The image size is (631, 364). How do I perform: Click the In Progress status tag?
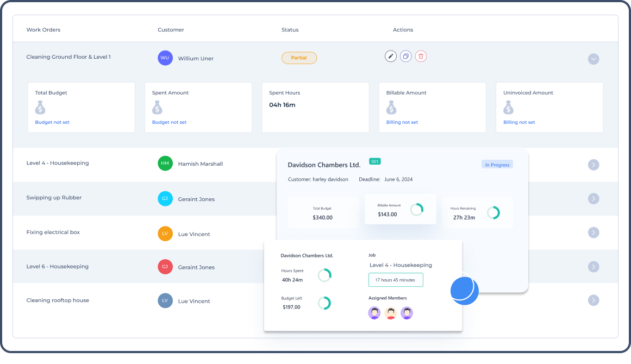(x=497, y=165)
